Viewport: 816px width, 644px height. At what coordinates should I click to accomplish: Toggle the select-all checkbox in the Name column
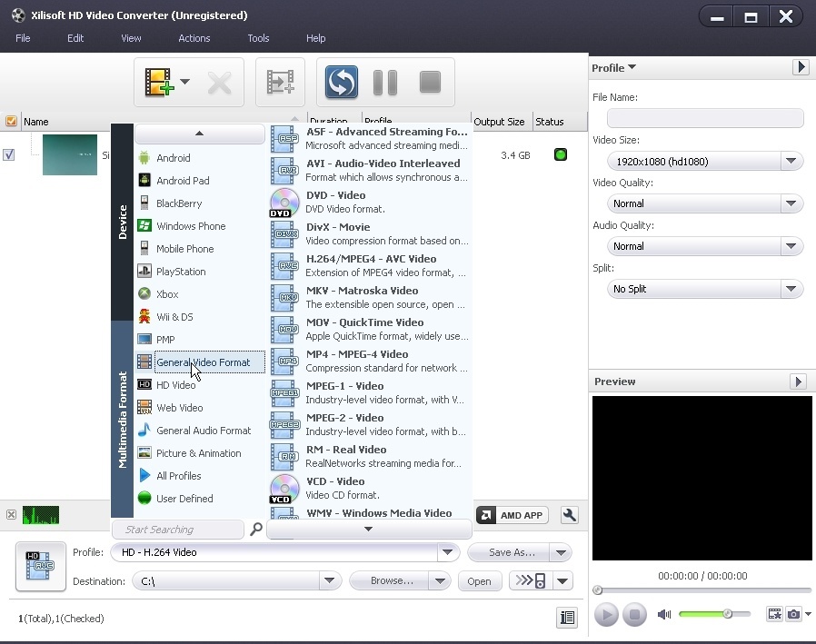(11, 121)
